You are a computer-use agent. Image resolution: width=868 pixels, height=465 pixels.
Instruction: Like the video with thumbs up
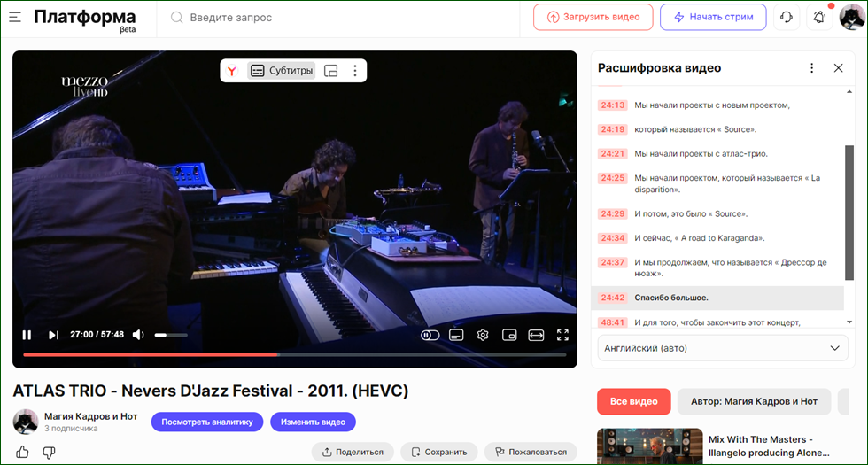tap(23, 452)
